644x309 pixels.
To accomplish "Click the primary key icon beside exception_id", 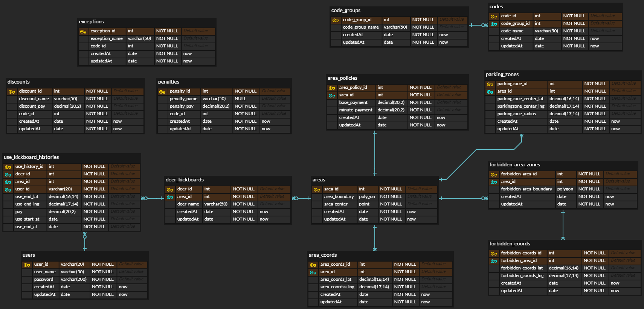I will (83, 32).
